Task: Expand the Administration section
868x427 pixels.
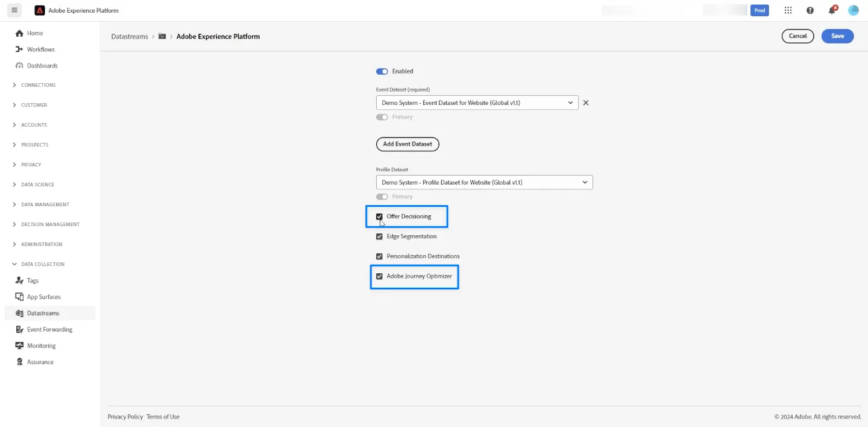Action: pos(37,244)
